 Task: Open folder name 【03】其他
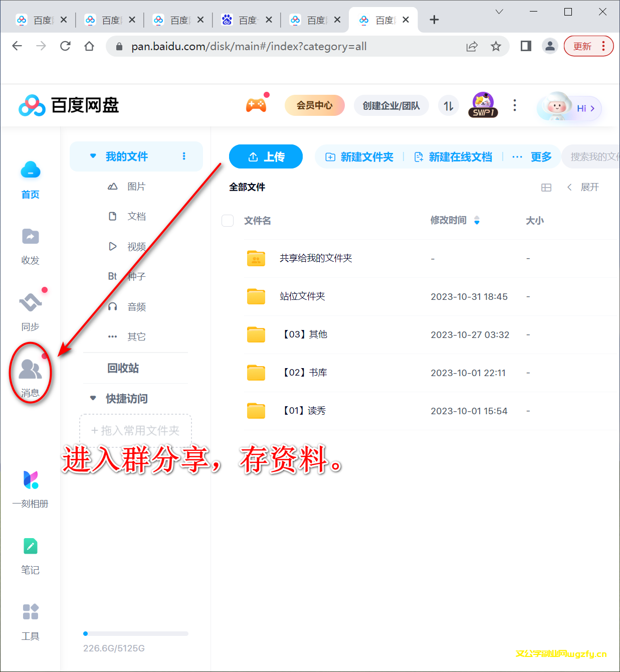pyautogui.click(x=305, y=334)
